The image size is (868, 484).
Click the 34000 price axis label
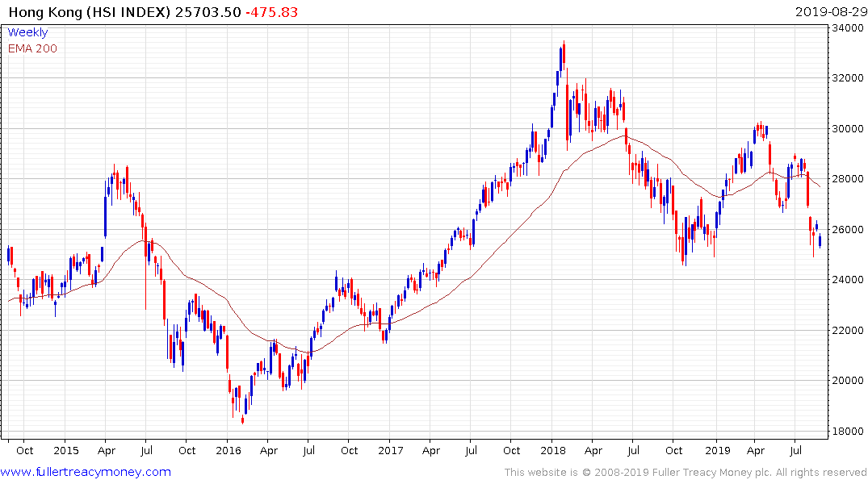pyautogui.click(x=848, y=27)
